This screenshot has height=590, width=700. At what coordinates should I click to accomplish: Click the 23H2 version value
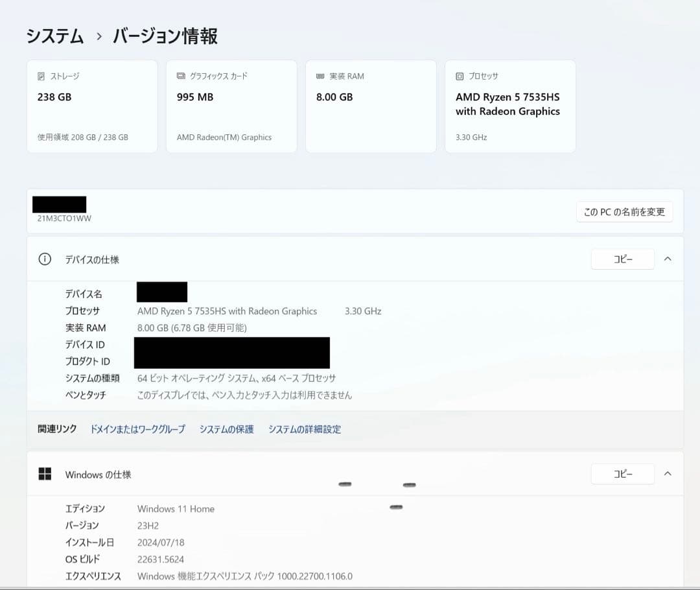click(148, 525)
